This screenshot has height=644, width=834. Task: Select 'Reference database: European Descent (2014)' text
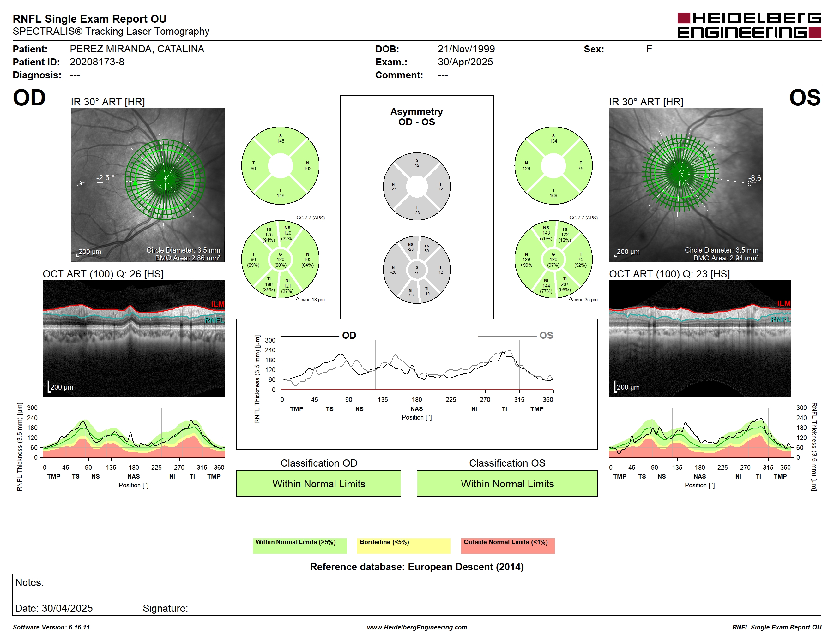coord(417,567)
